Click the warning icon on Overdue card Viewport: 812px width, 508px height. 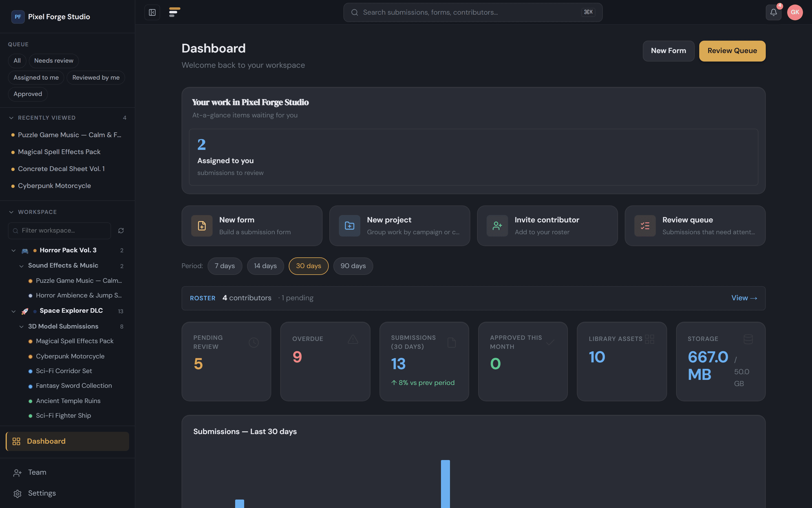[x=353, y=339]
